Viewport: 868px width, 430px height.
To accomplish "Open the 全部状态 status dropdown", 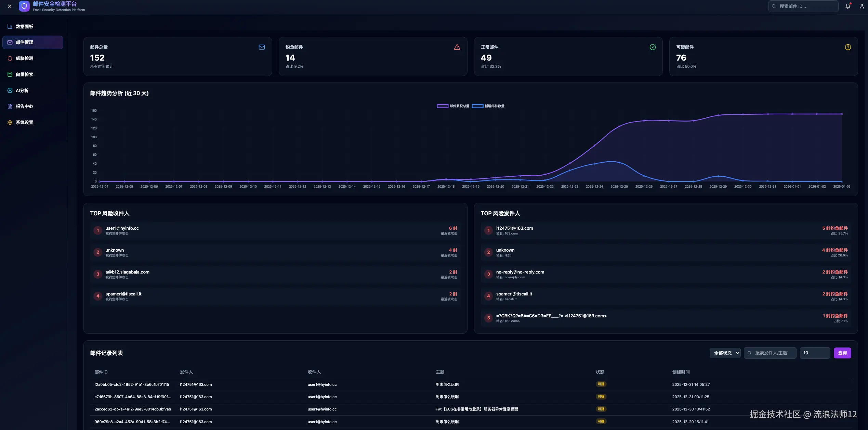I will [x=725, y=353].
